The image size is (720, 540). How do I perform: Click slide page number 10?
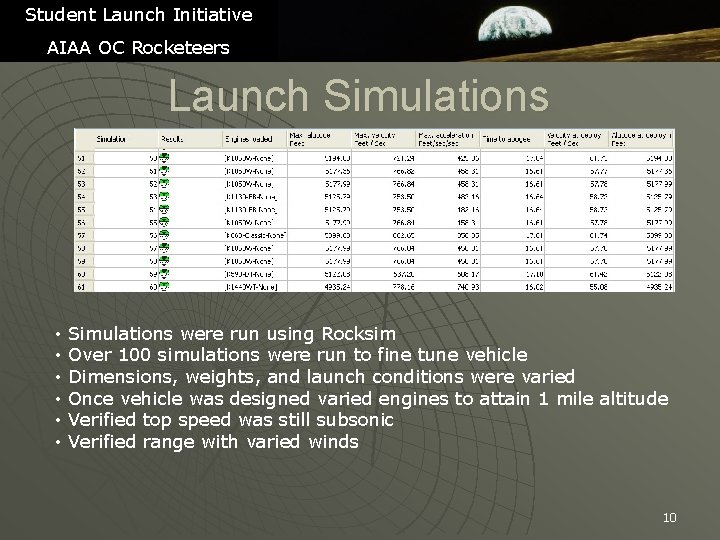[x=669, y=518]
